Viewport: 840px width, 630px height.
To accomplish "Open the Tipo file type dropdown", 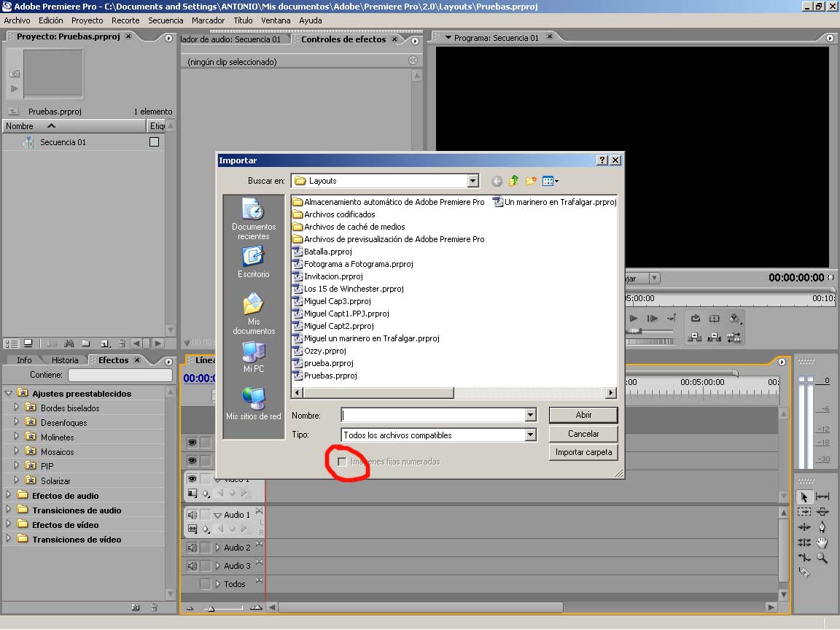I will click(x=530, y=435).
